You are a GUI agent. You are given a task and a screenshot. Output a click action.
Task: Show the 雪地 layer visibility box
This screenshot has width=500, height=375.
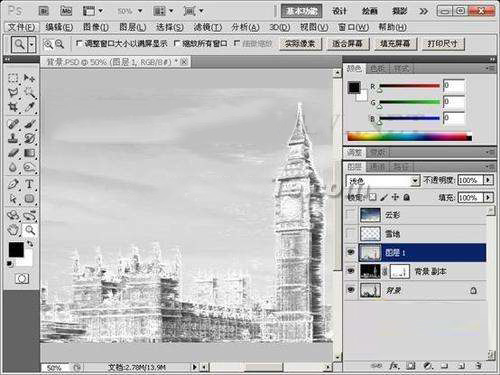click(351, 234)
